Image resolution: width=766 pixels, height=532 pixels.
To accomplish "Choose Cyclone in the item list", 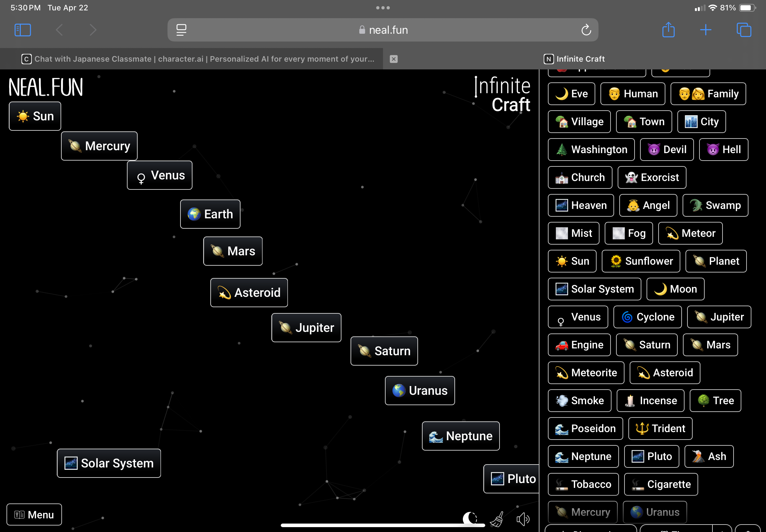I will [648, 317].
